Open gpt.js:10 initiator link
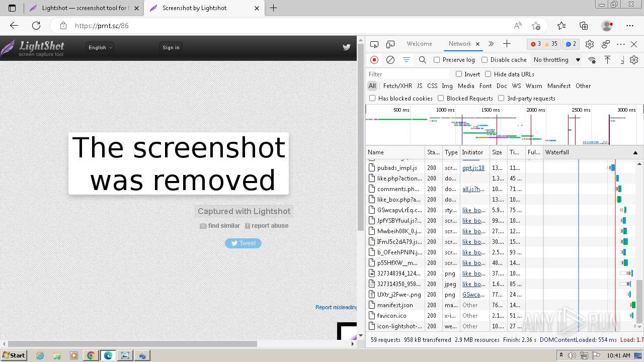 473,168
